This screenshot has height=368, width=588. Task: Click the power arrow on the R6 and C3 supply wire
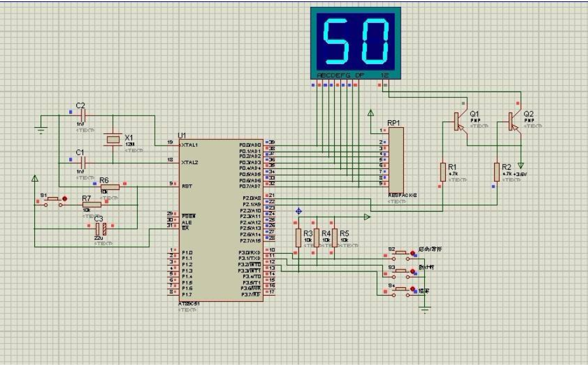pyautogui.click(x=35, y=179)
